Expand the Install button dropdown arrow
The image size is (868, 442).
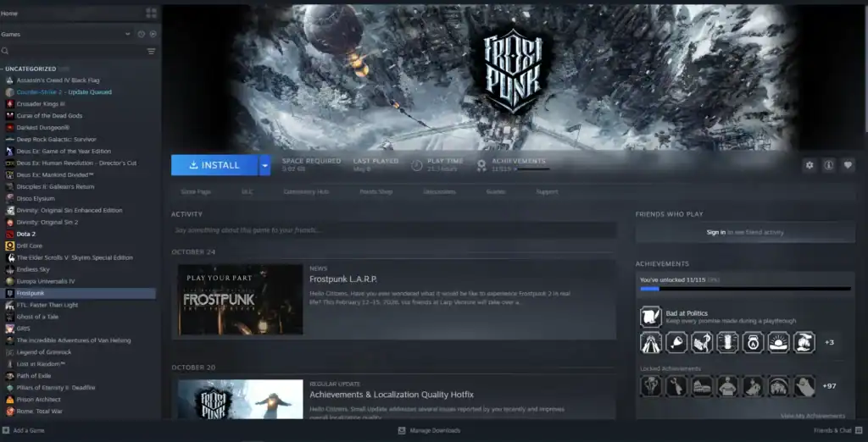pos(264,165)
